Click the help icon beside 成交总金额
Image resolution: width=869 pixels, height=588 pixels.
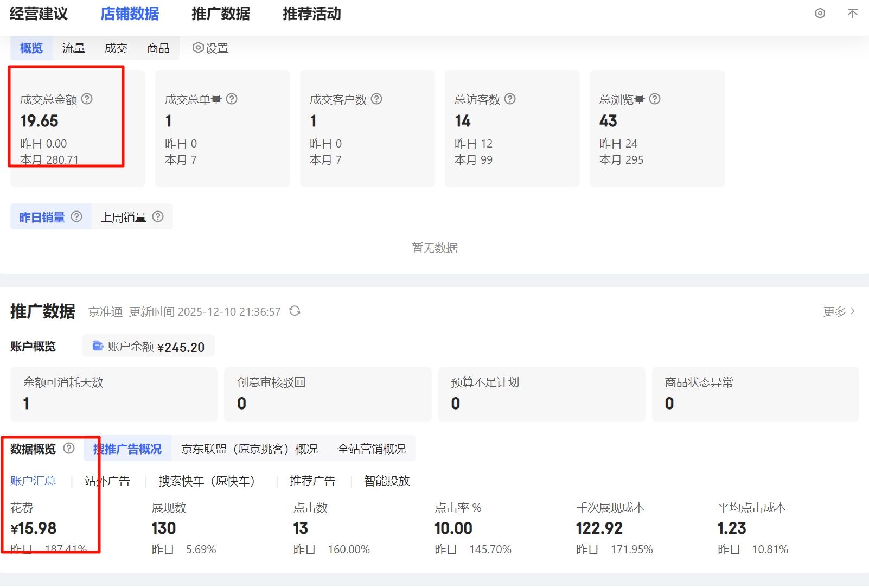coord(87,99)
